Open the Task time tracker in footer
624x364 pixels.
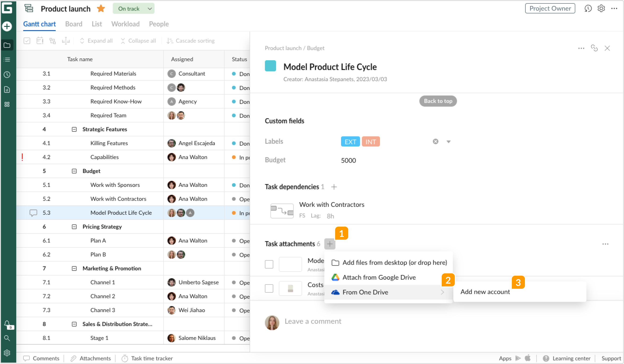pos(147,358)
